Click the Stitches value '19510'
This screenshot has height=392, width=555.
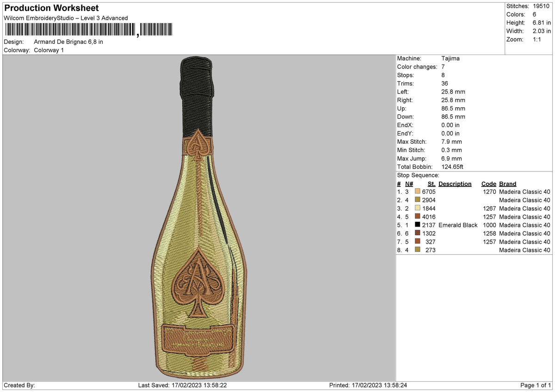[542, 6]
